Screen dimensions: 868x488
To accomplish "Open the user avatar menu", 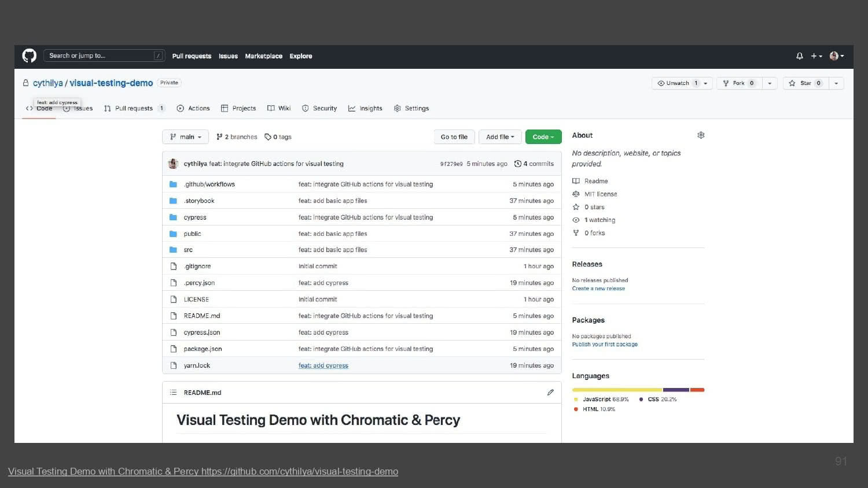I will point(837,56).
